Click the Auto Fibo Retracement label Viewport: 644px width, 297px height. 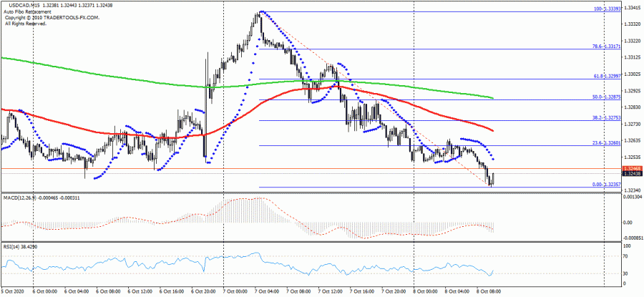[29, 11]
